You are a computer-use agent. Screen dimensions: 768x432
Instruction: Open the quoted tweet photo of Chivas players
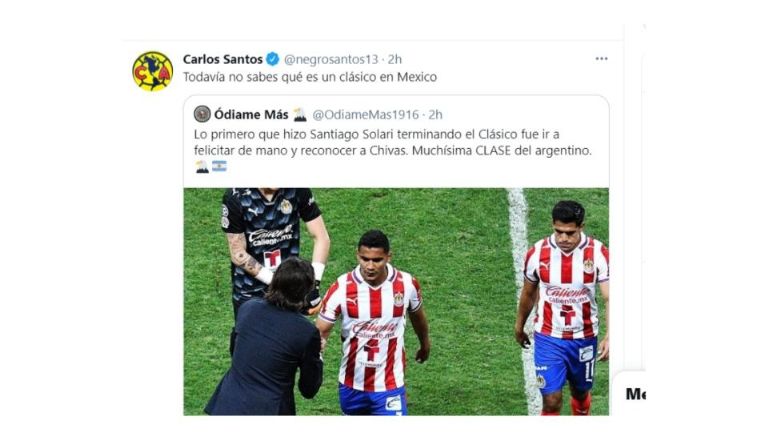tap(396, 302)
